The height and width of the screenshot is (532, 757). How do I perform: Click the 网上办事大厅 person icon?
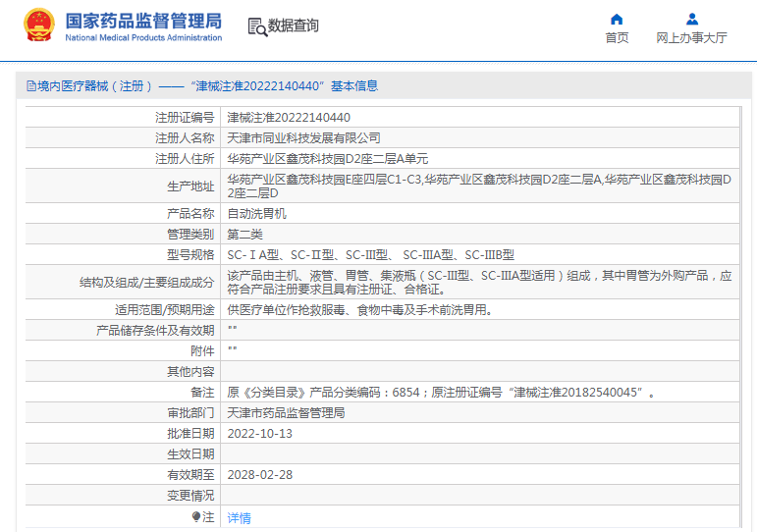(691, 19)
